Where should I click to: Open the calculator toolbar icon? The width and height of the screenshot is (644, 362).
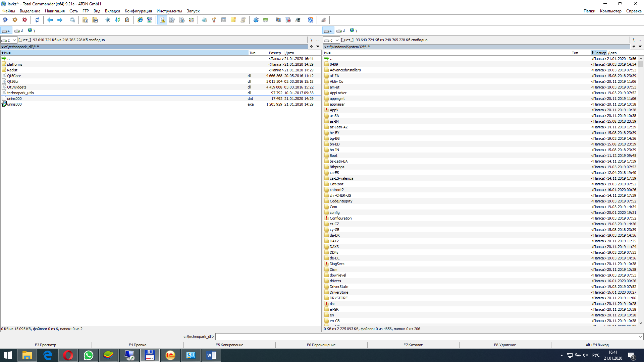[x=224, y=20]
